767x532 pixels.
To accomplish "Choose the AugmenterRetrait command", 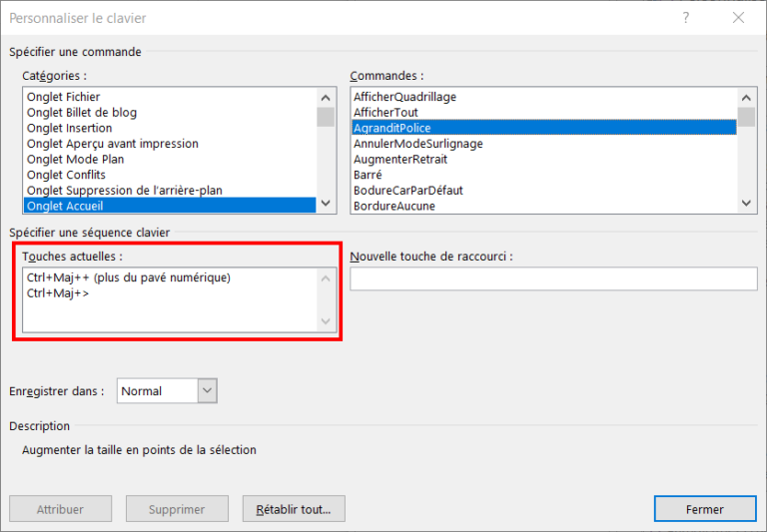I will (x=399, y=159).
